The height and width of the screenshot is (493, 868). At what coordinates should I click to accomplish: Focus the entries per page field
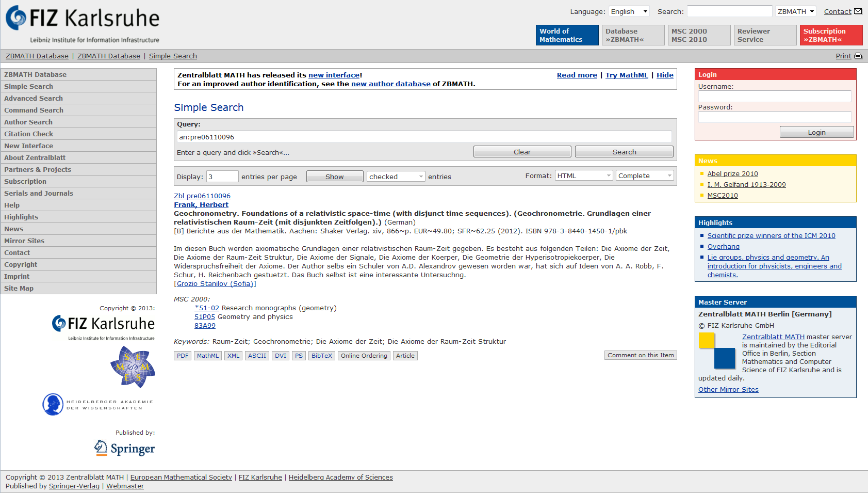[x=222, y=177]
